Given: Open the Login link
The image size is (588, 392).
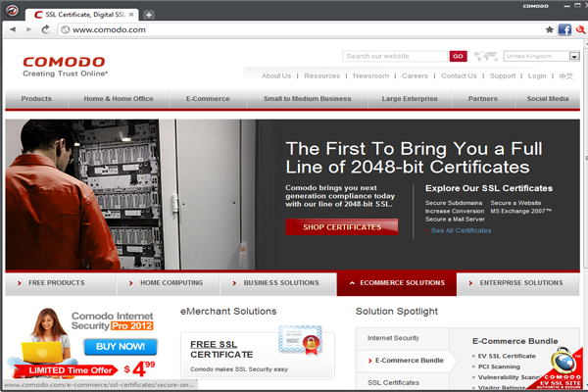Looking at the screenshot, I should click(x=537, y=75).
